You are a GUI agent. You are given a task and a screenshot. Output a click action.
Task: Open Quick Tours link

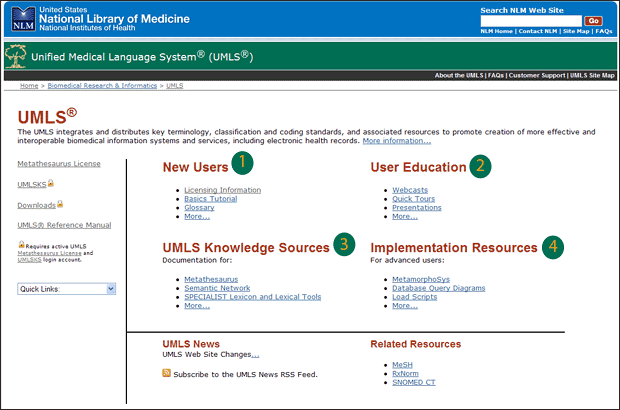[x=413, y=199]
